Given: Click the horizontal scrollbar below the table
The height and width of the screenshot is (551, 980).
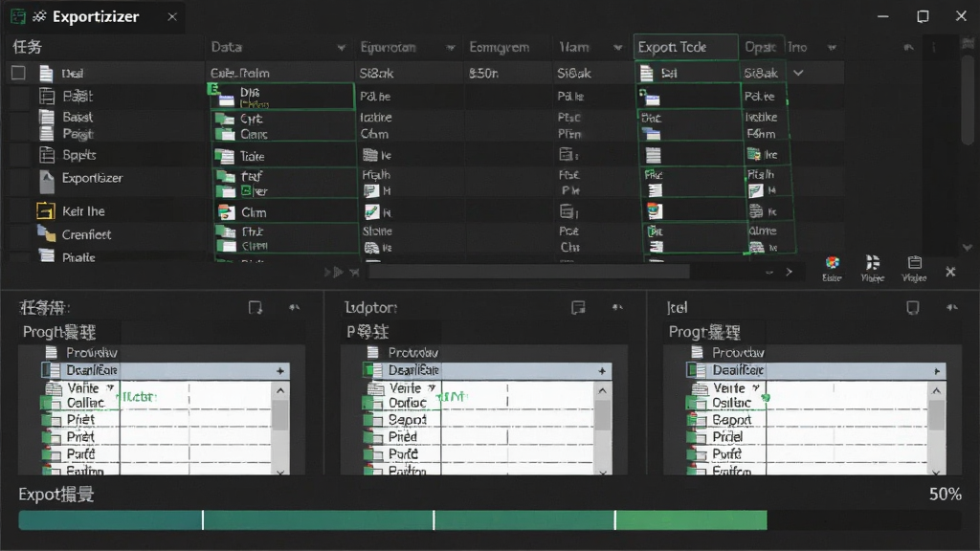Looking at the screenshot, I should coord(528,272).
